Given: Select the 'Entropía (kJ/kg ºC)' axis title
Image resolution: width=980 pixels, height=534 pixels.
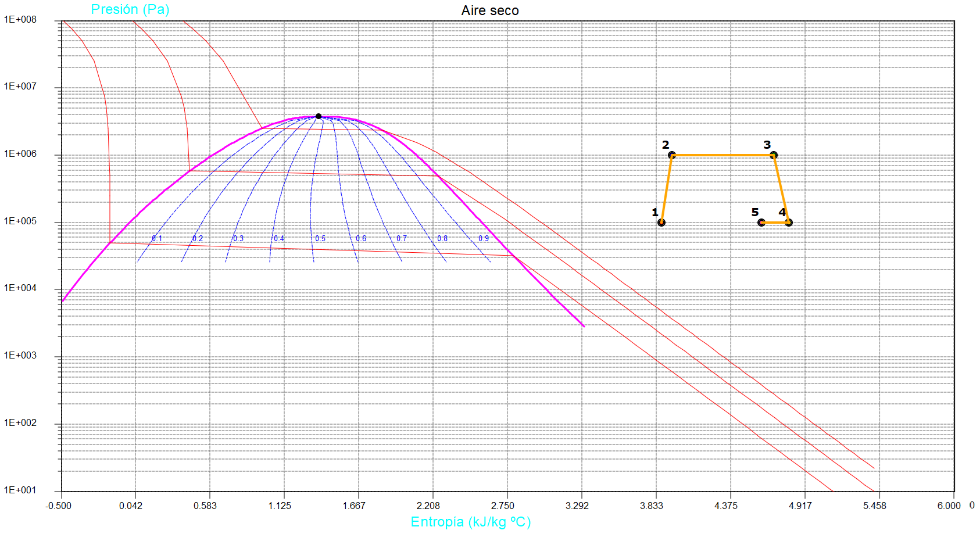Looking at the screenshot, I should point(470,522).
